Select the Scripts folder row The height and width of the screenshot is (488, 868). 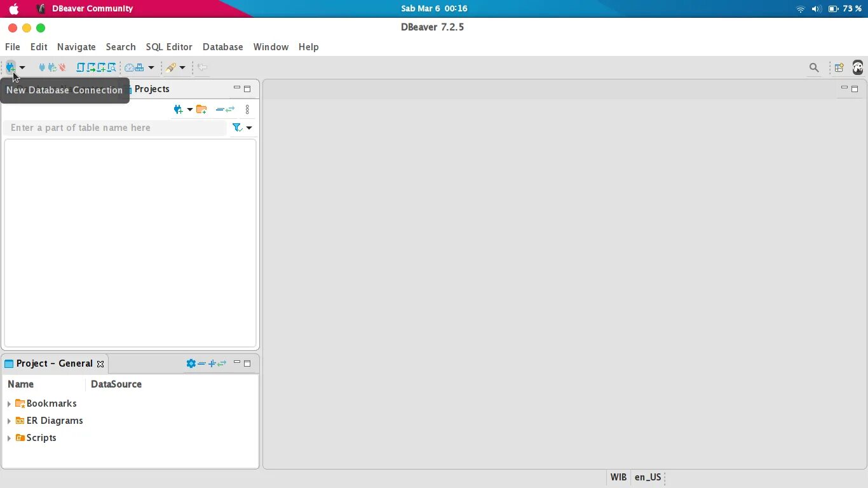coord(36,438)
